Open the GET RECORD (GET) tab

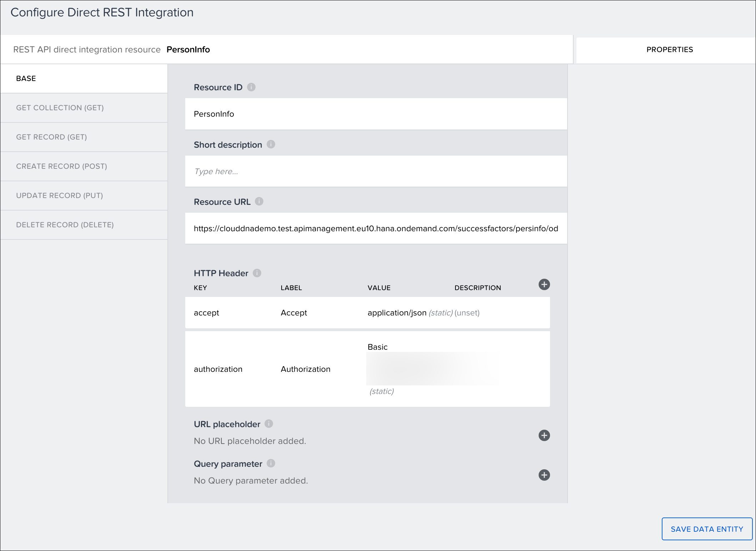[x=84, y=137]
